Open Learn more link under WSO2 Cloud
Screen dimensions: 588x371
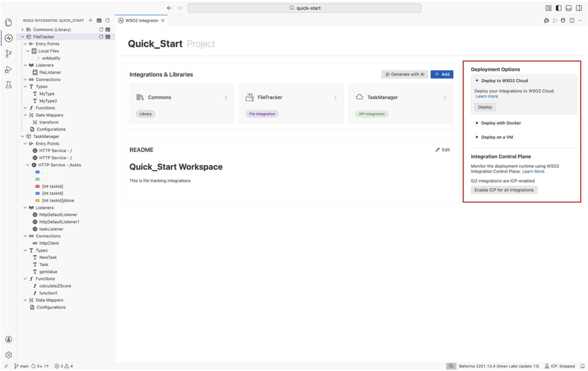coord(487,96)
